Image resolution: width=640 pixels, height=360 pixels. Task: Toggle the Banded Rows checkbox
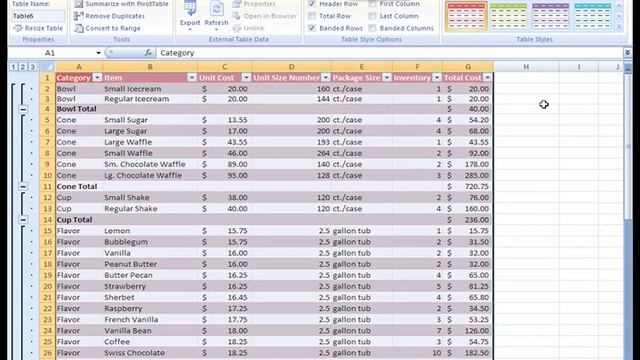[x=312, y=28]
